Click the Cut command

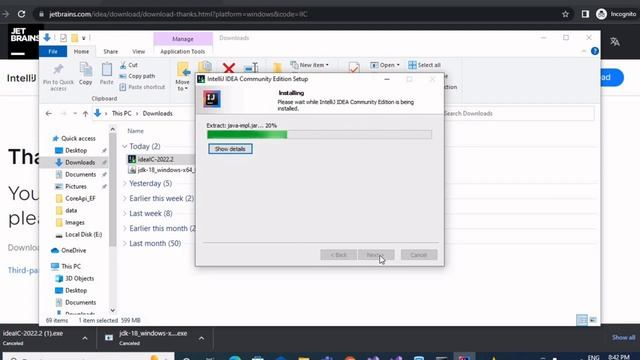129,65
